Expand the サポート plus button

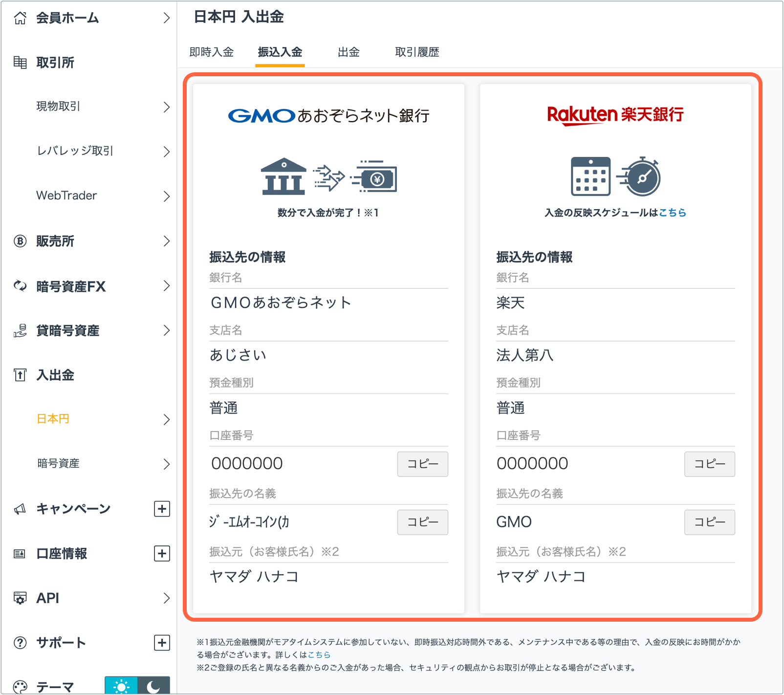(162, 643)
